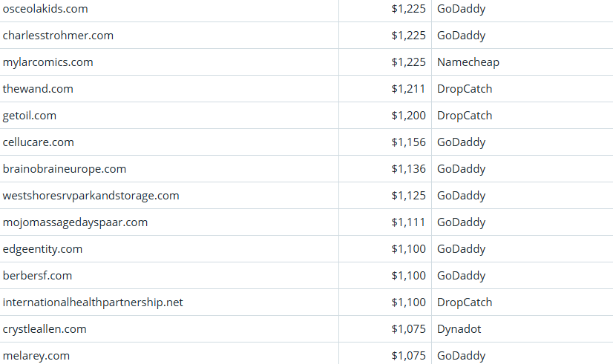Select the cellucare.com row
The image size is (613, 364).
39,142
